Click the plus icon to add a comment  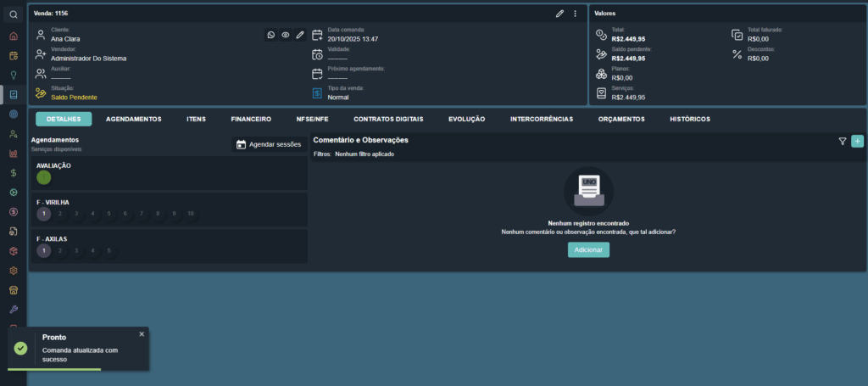point(857,141)
